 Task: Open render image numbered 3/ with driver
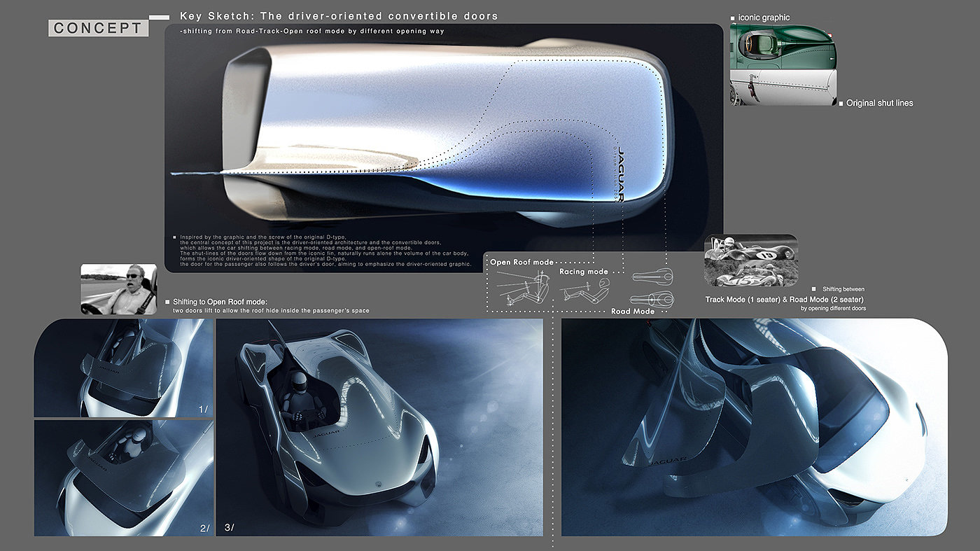[379, 427]
